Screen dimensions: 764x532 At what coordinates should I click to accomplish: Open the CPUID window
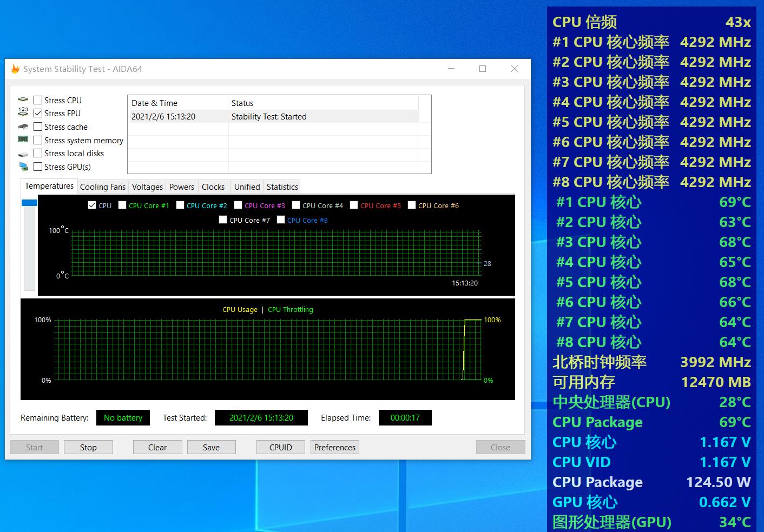pyautogui.click(x=280, y=447)
